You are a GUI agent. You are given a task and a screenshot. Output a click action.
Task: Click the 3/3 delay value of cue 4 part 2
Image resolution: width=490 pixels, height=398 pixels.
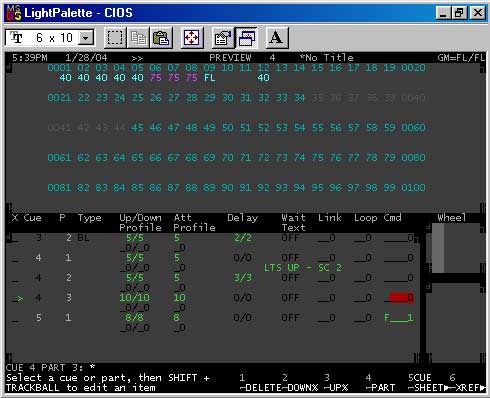[243, 278]
